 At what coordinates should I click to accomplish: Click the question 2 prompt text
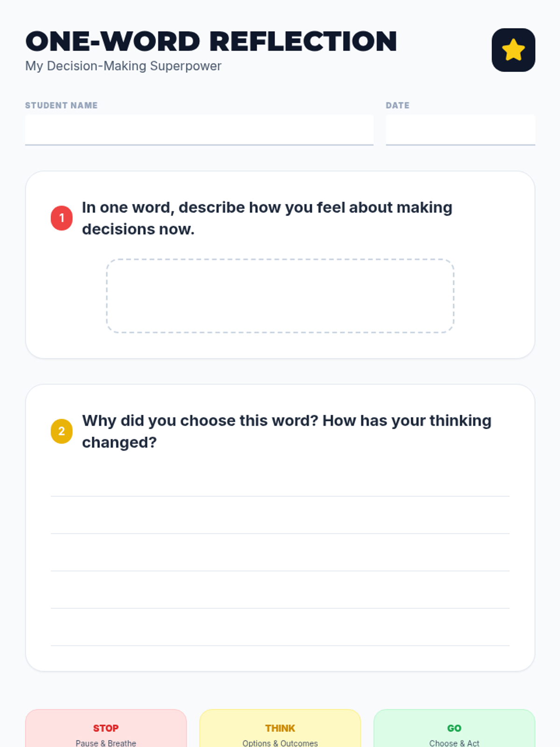[287, 431]
